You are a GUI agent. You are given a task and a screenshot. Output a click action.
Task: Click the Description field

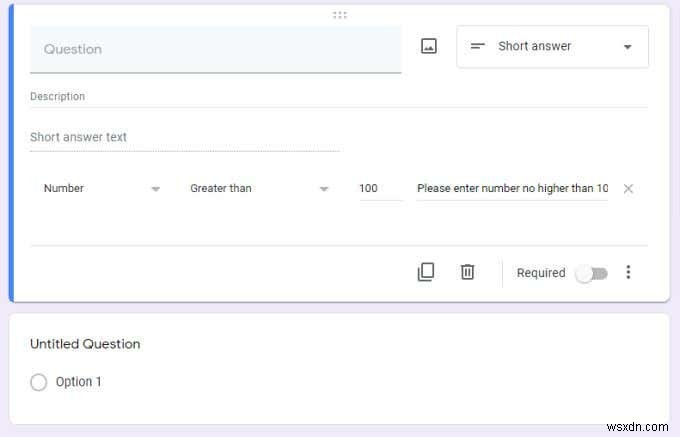pos(339,97)
